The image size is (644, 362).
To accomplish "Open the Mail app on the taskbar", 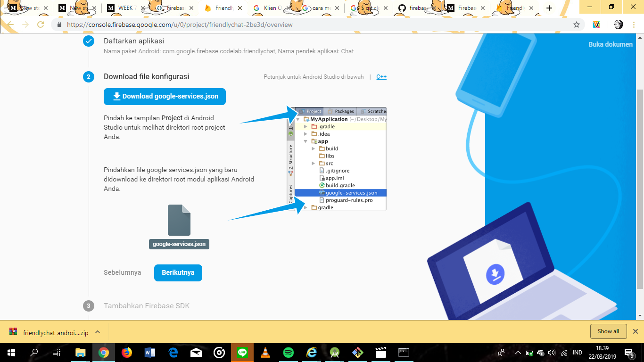I will tap(196, 352).
